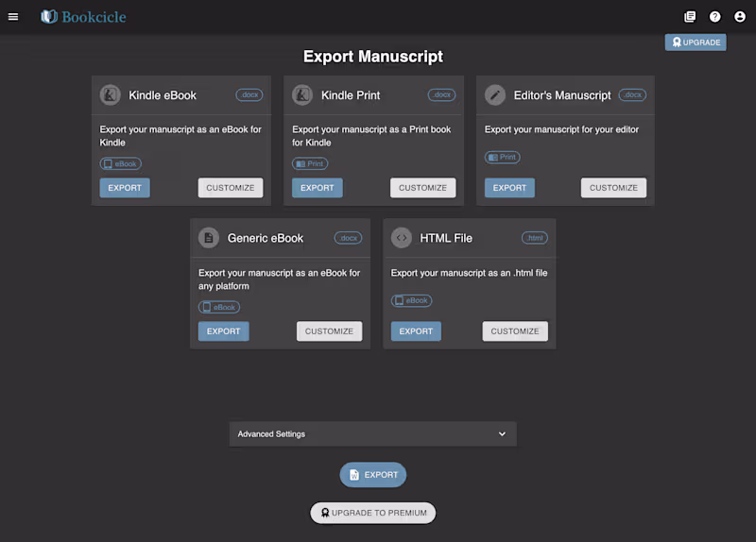Click the eBook chip on HTML File card
This screenshot has height=542, width=756.
(412, 300)
